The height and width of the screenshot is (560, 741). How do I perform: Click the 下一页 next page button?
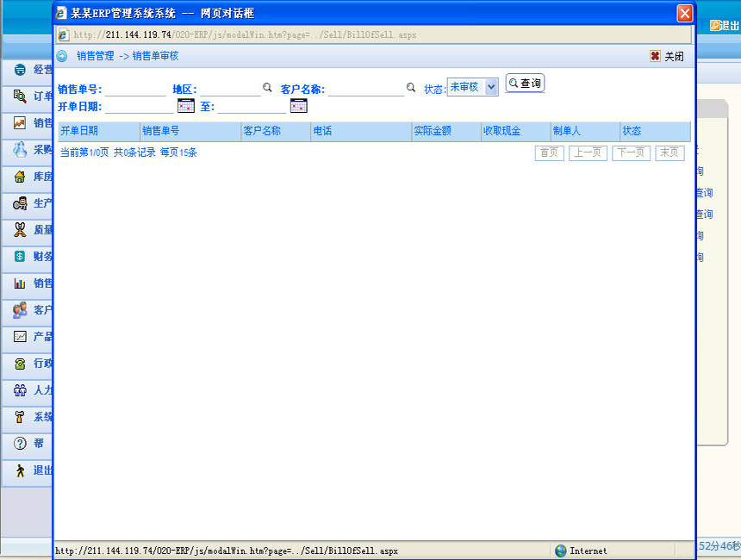click(x=631, y=152)
